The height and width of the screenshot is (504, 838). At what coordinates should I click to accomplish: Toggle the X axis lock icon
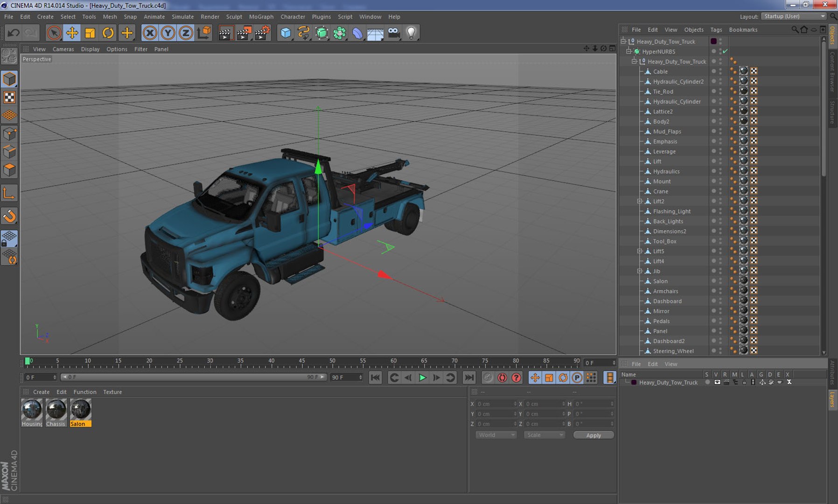point(150,33)
